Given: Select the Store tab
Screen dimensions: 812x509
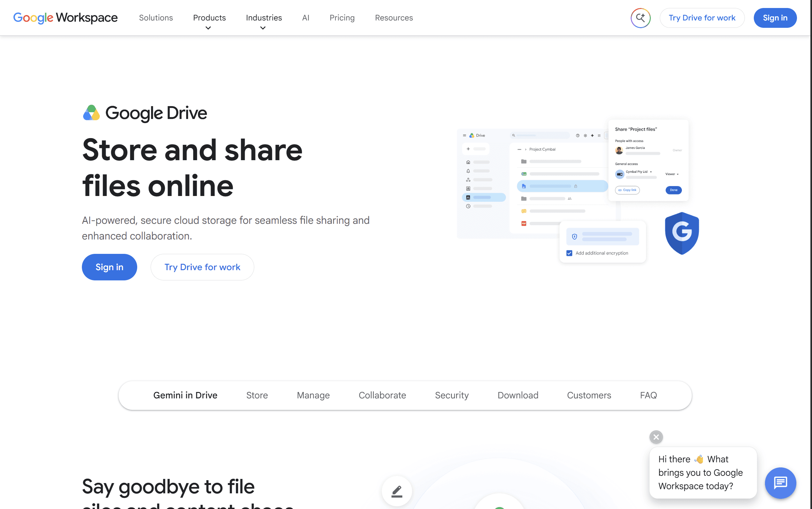Looking at the screenshot, I should click(x=257, y=395).
